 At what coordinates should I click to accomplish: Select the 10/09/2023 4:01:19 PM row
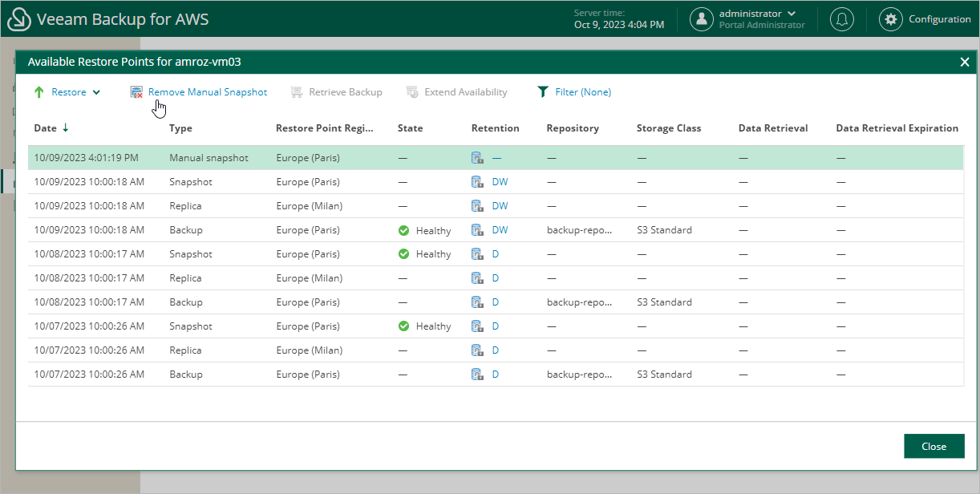pyautogui.click(x=496, y=158)
